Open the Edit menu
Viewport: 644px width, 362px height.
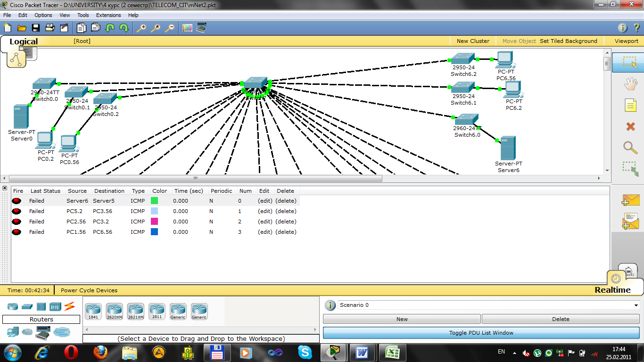tap(23, 15)
